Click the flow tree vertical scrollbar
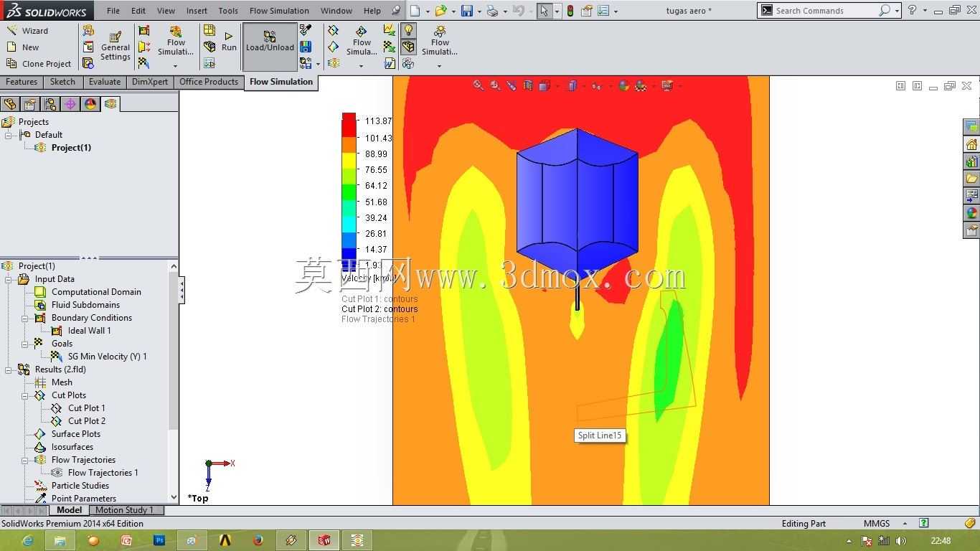 (x=173, y=382)
